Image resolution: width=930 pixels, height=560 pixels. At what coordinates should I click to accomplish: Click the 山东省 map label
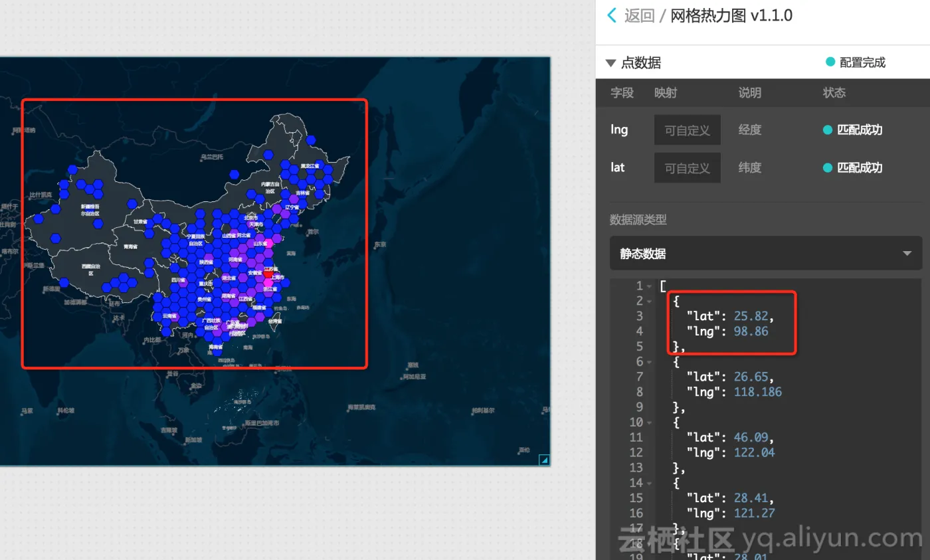tap(260, 244)
